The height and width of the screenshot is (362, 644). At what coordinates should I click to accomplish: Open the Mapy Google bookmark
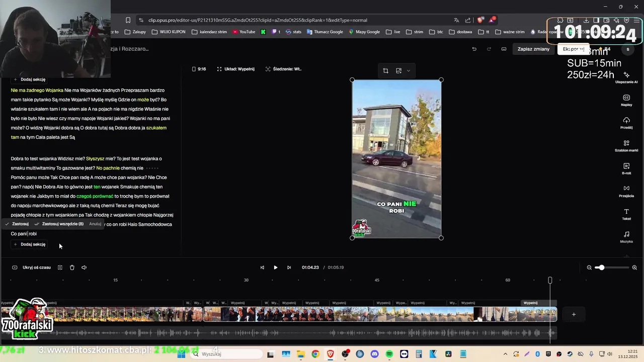[364, 32]
